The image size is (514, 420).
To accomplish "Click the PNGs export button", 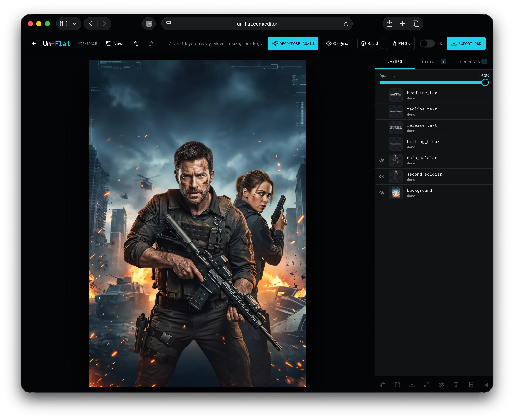I will pyautogui.click(x=400, y=43).
